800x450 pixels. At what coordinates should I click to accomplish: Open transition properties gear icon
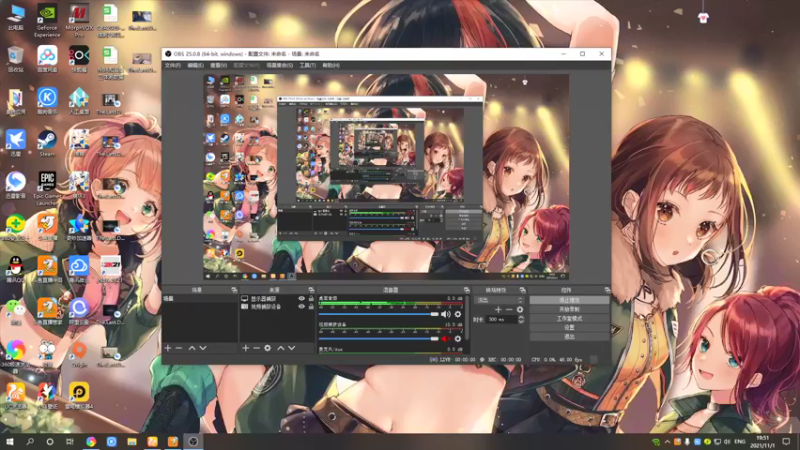point(520,310)
